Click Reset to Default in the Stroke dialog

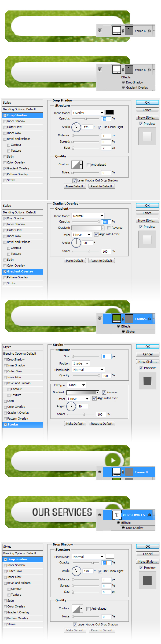(x=102, y=424)
